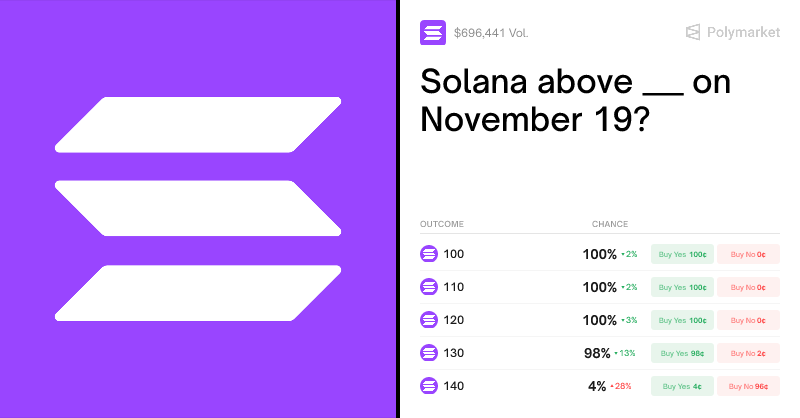Click the Solana icon beside volume text
Screen dimensions: 800x418
pos(433,33)
